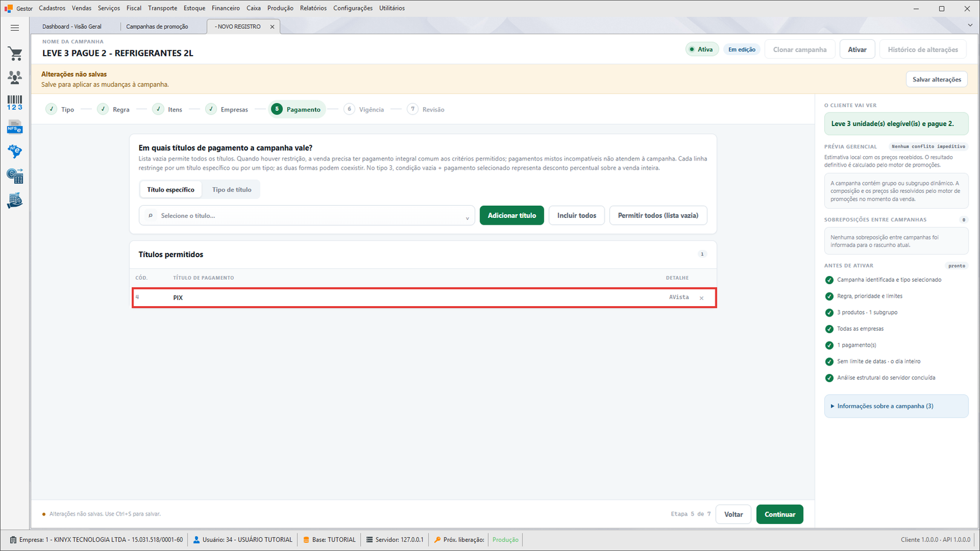This screenshot has width=980, height=551.
Task: Open the coin and calculator icon
Action: click(15, 176)
